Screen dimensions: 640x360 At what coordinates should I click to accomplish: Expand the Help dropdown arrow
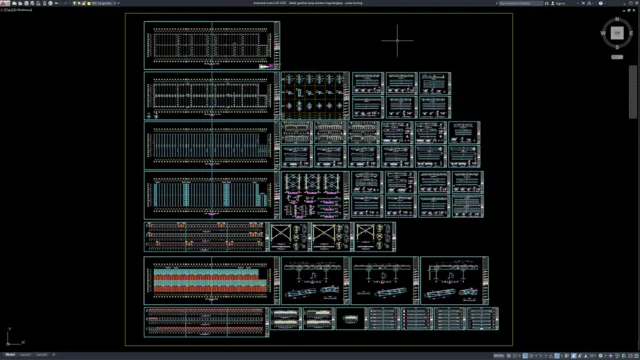[x=605, y=4]
